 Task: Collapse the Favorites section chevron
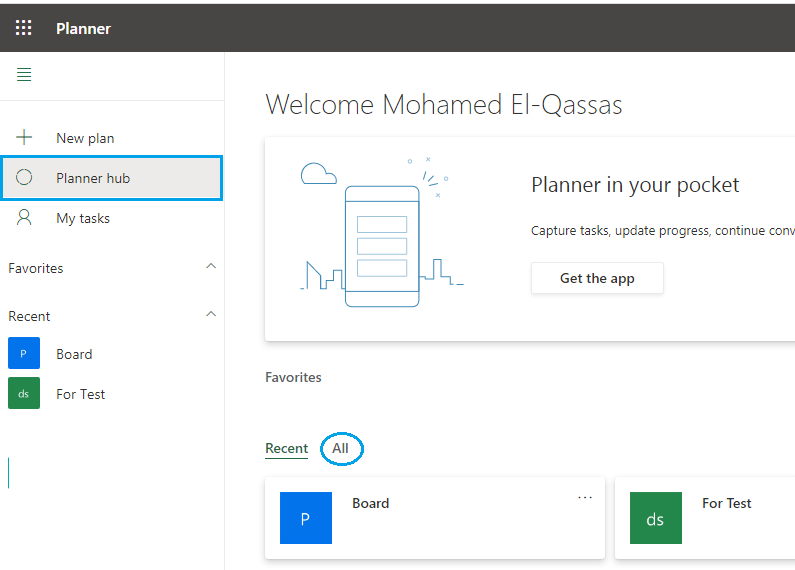211,266
